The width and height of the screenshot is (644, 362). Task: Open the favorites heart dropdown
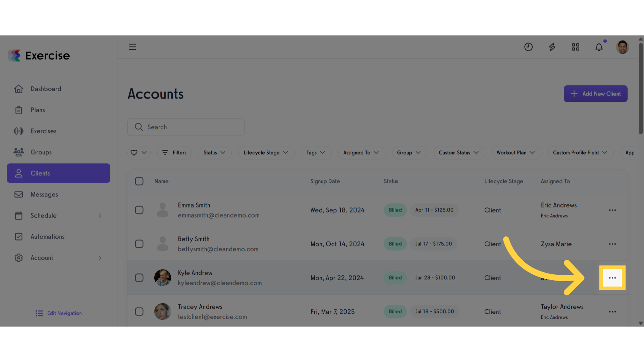pyautogui.click(x=139, y=153)
